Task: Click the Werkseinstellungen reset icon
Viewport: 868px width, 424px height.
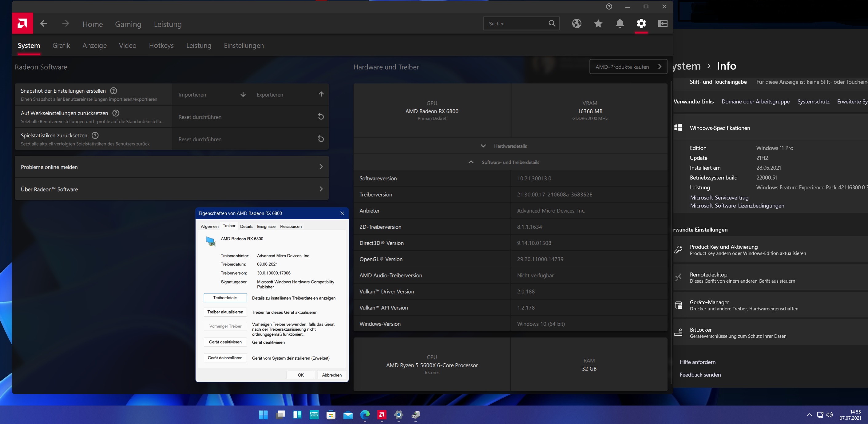Action: coord(321,117)
